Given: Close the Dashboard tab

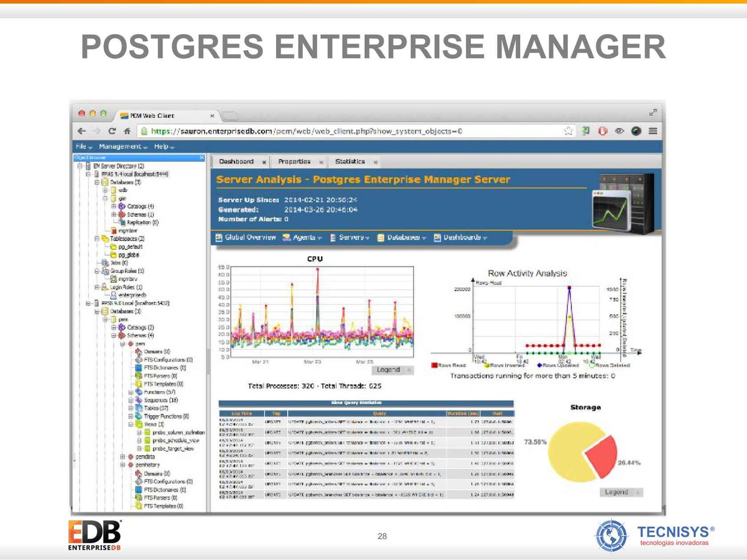Looking at the screenshot, I should coord(264,162).
